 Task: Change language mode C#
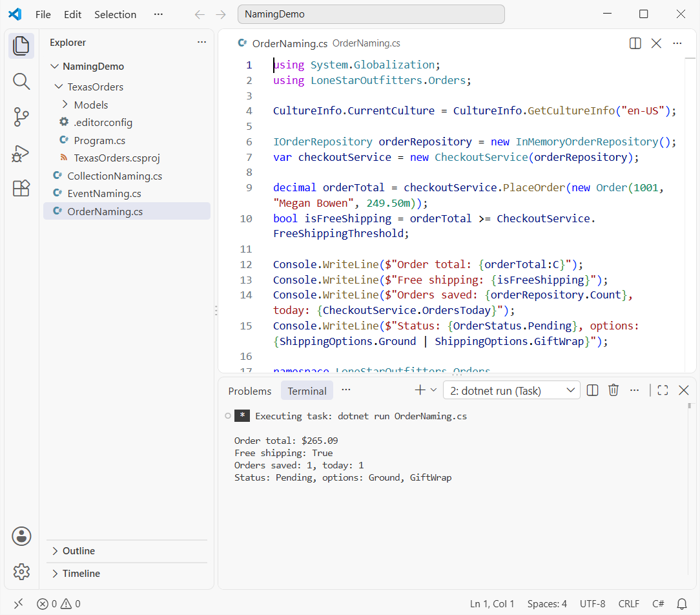pos(658,604)
